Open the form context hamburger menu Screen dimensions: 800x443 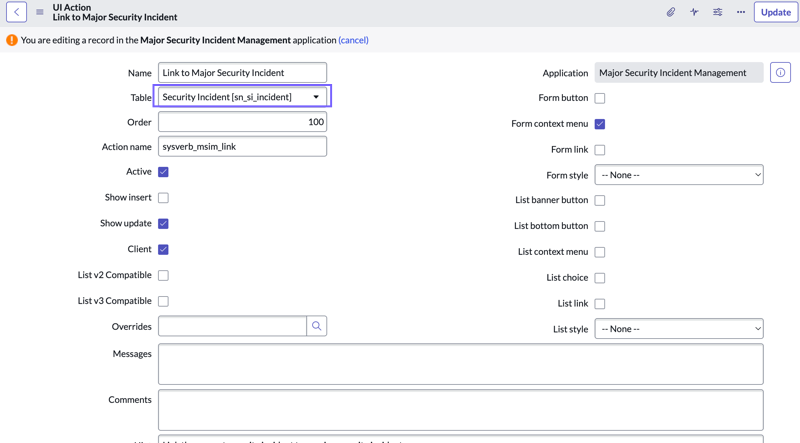tap(40, 12)
